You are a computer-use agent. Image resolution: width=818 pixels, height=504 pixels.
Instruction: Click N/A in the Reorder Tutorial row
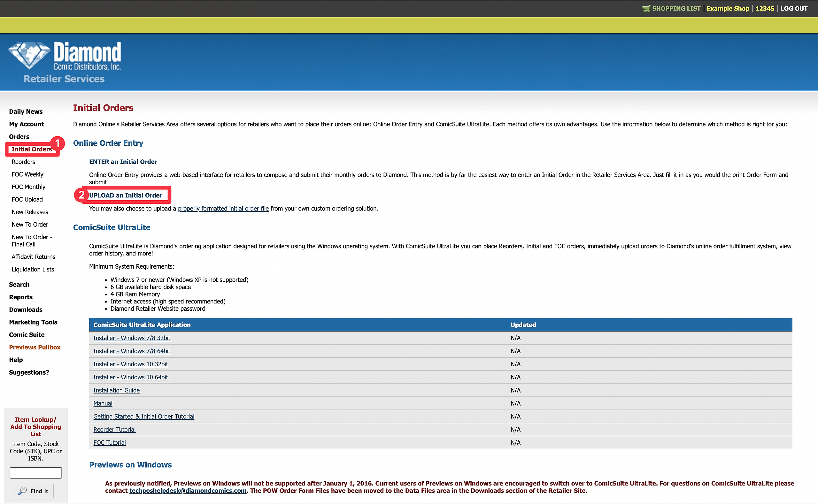515,430
